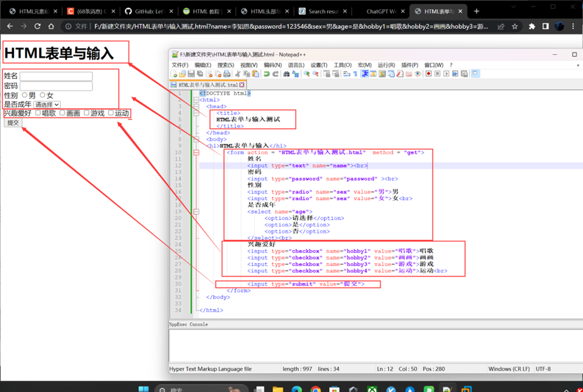
Task: Open the 请选择 age dropdown
Action: 47,105
